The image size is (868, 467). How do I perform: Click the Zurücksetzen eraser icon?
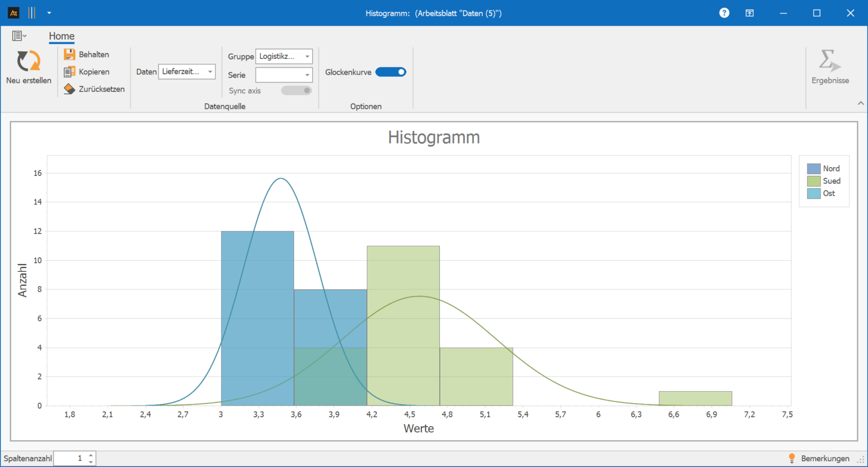69,89
